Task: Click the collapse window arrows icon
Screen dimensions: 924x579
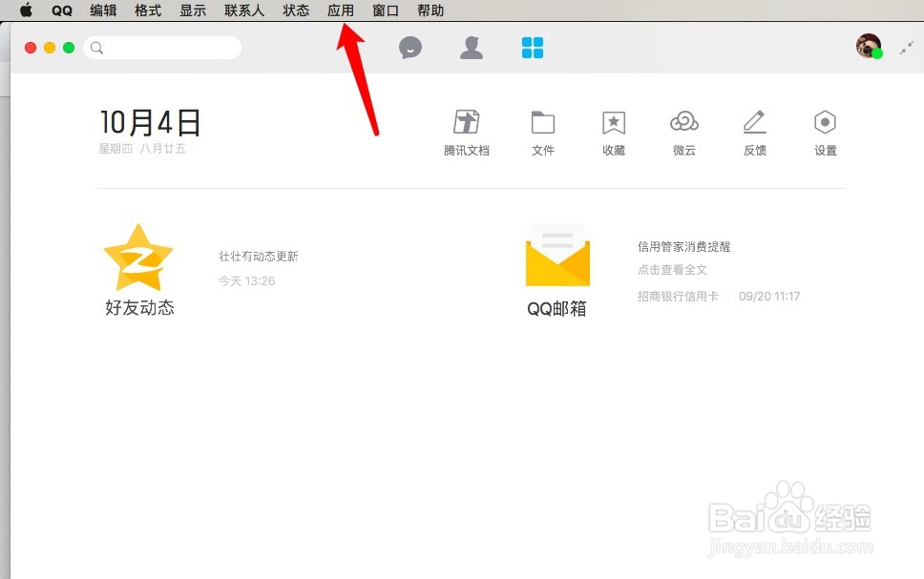Action: click(x=906, y=49)
